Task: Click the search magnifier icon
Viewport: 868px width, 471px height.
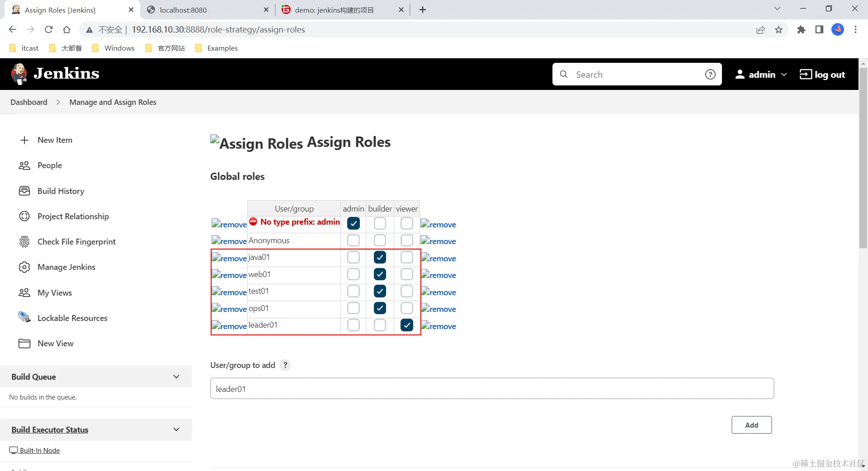Action: tap(564, 74)
